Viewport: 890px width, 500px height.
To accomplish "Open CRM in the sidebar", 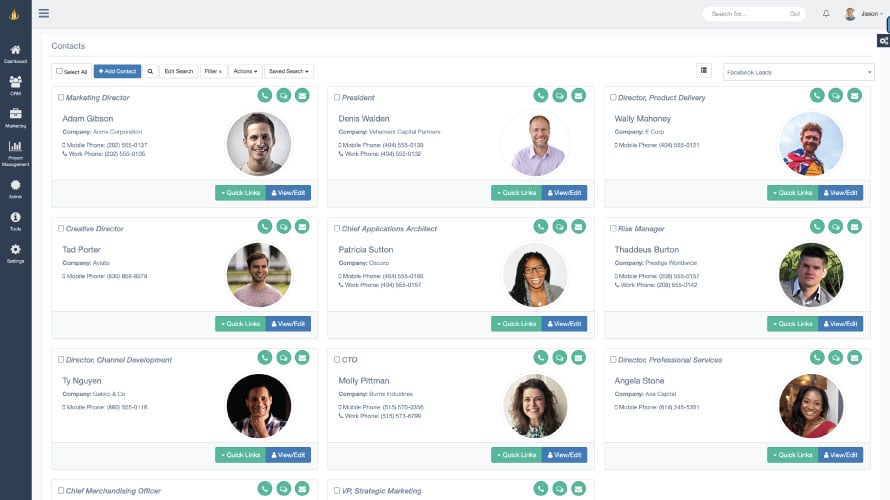I will [x=15, y=85].
